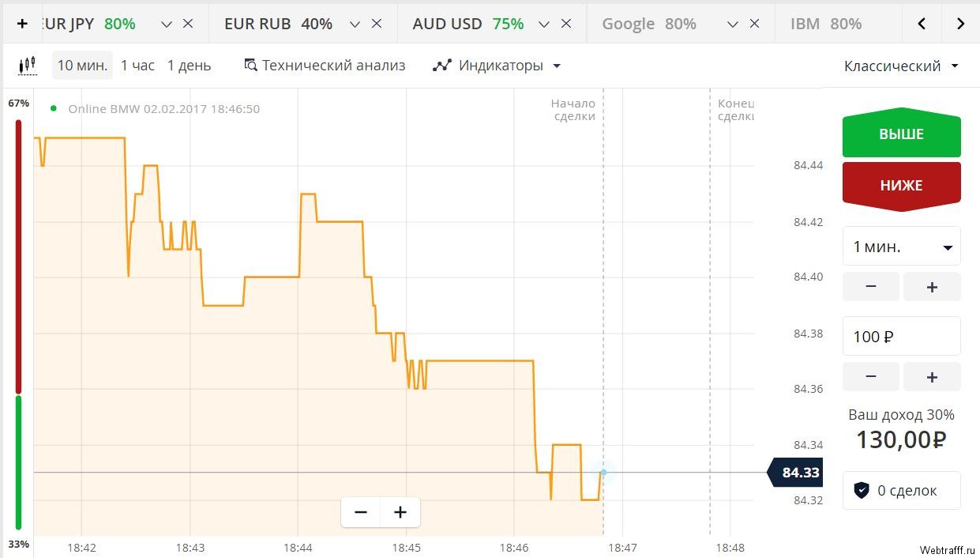
Task: Switch to the 1 час timeframe
Action: pyautogui.click(x=137, y=66)
